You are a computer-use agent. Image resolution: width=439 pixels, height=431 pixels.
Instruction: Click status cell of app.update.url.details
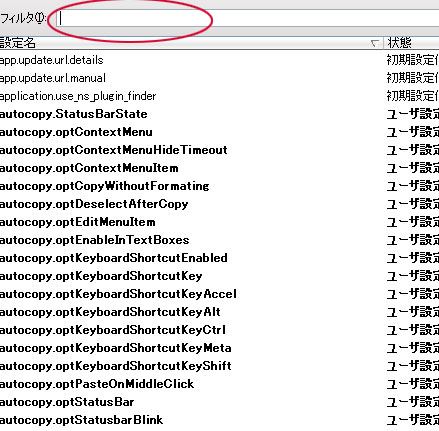pos(413,60)
